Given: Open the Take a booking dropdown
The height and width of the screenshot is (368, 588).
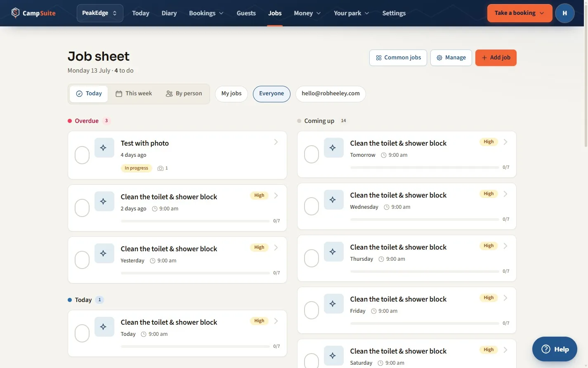Looking at the screenshot, I should 520,13.
